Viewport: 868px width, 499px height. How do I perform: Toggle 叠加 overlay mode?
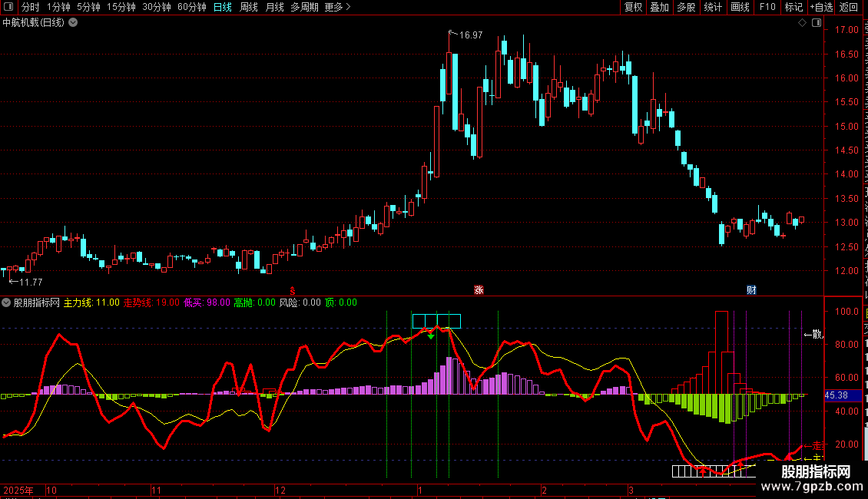660,7
